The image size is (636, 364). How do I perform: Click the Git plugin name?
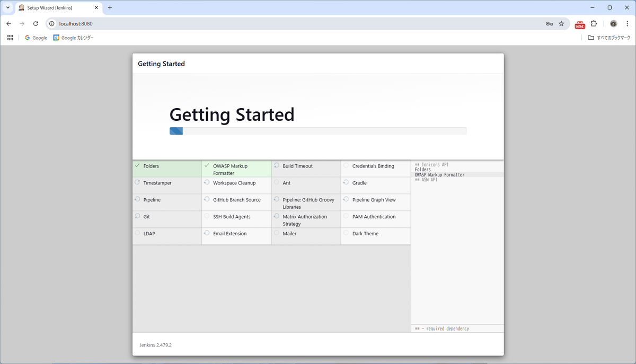[x=146, y=217]
